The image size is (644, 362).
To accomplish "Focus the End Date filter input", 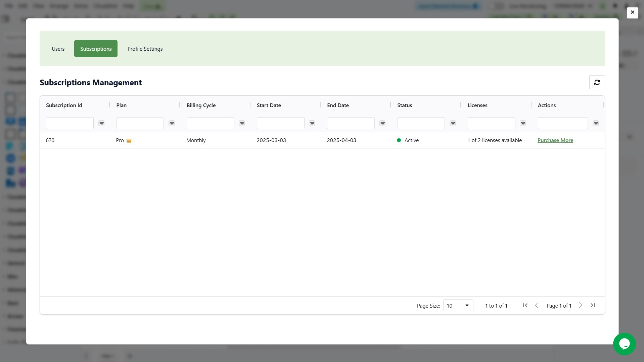I will click(351, 123).
